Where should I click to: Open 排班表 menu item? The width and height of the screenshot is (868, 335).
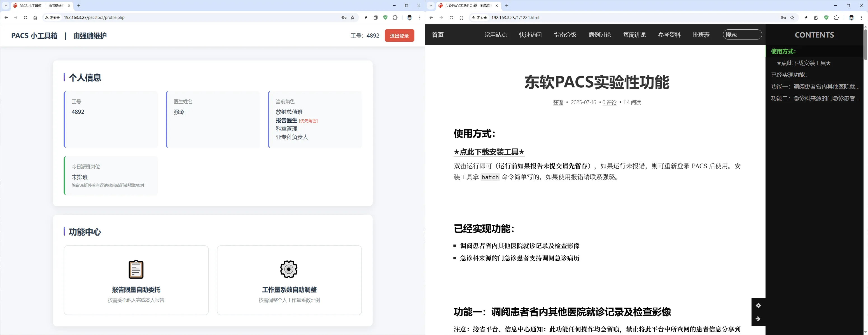click(x=701, y=35)
